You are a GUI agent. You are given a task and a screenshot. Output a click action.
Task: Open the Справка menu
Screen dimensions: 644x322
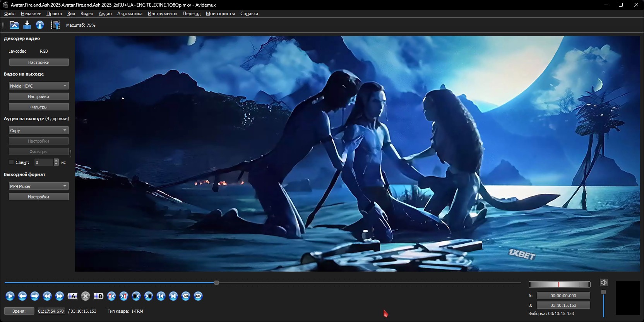(x=249, y=14)
